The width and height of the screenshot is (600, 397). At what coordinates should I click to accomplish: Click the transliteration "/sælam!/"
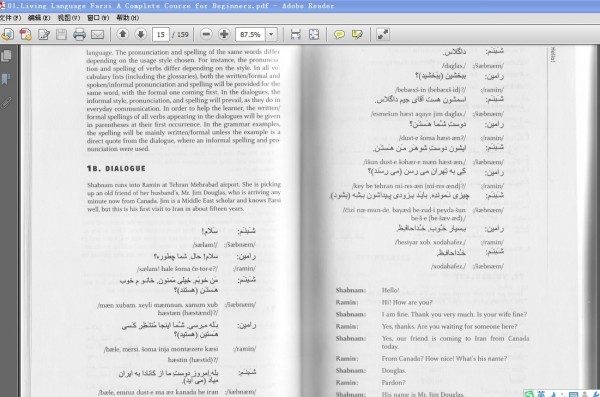tap(205, 244)
